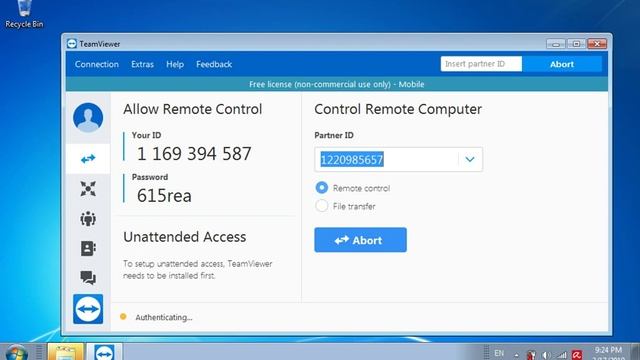Image resolution: width=640 pixels, height=360 pixels.
Task: Click the Free license banner text
Action: [337, 84]
